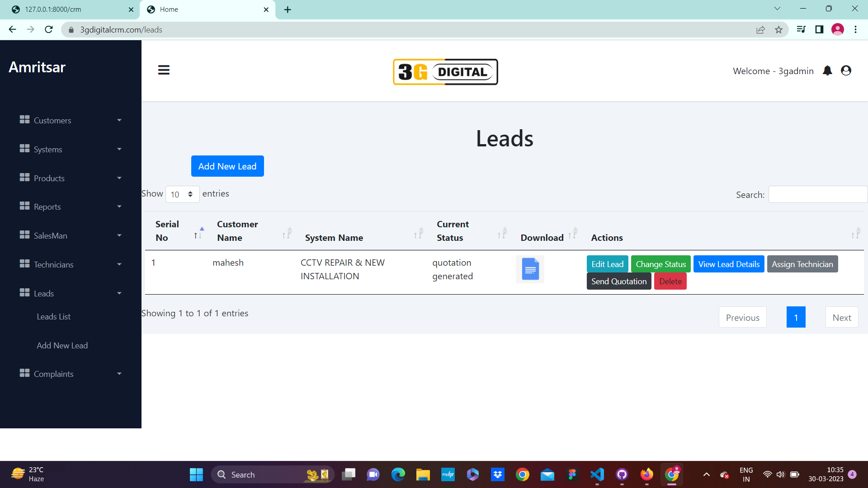Viewport: 868px width, 488px height.
Task: Open Windows Start menu
Action: [196, 474]
